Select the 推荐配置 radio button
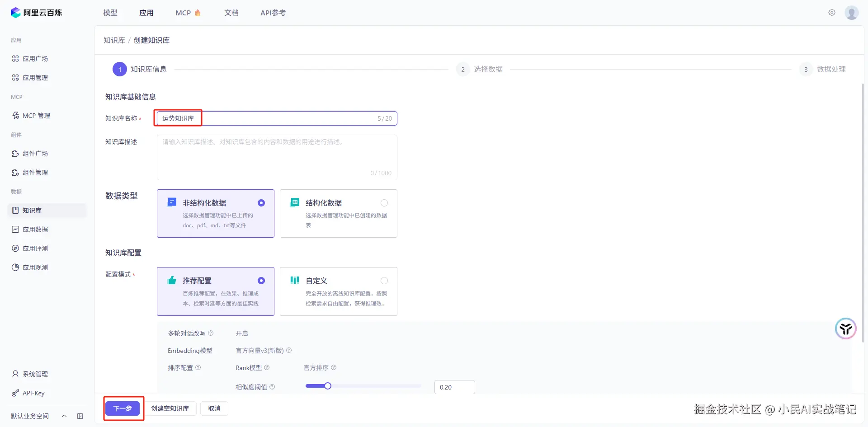 coord(261,281)
